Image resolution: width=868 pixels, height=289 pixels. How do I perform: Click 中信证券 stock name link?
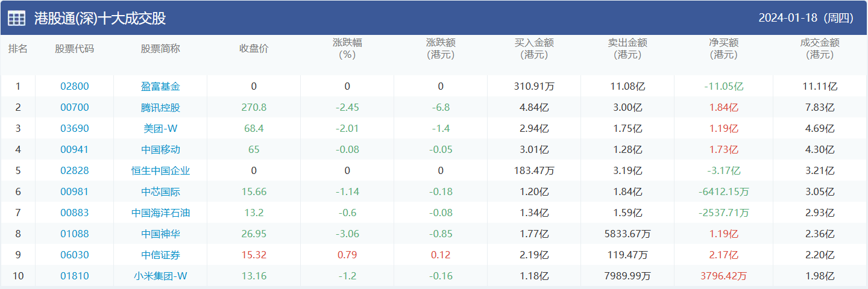pos(160,255)
